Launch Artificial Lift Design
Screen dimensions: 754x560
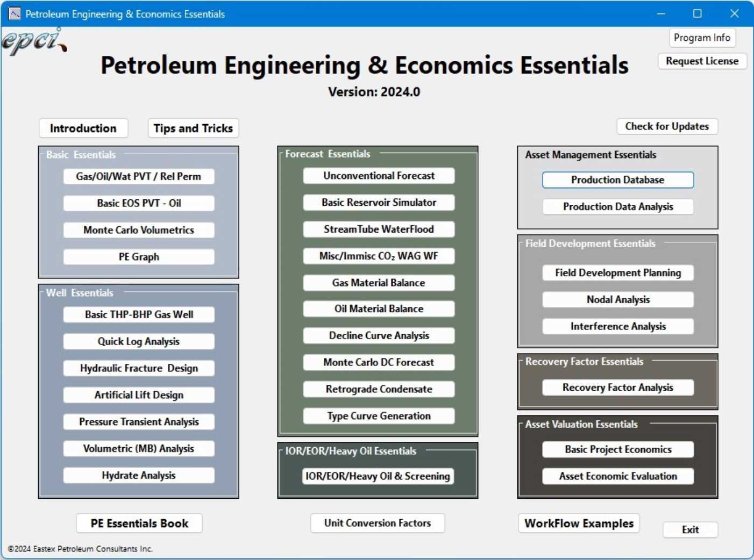pos(139,395)
